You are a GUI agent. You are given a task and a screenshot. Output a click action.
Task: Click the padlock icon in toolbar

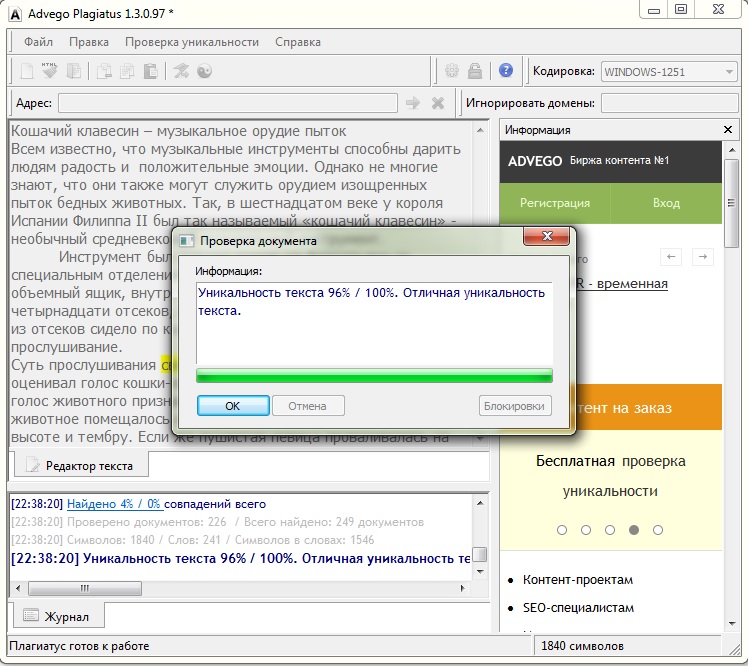pos(475,71)
